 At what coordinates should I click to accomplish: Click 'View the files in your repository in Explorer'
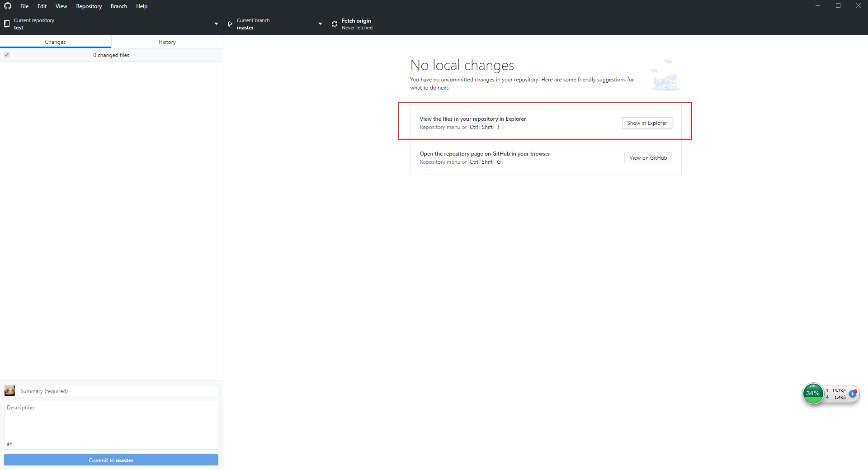472,119
